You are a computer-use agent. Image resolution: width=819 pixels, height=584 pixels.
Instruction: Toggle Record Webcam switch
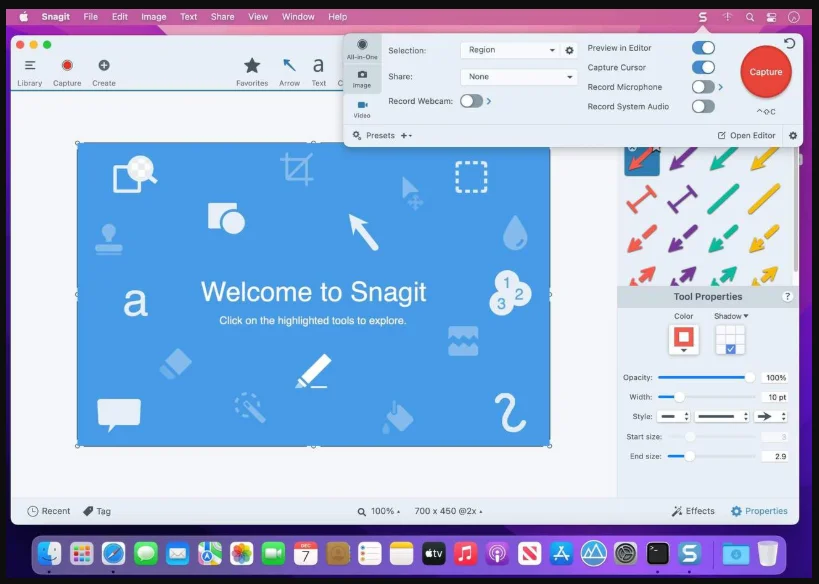[471, 101]
